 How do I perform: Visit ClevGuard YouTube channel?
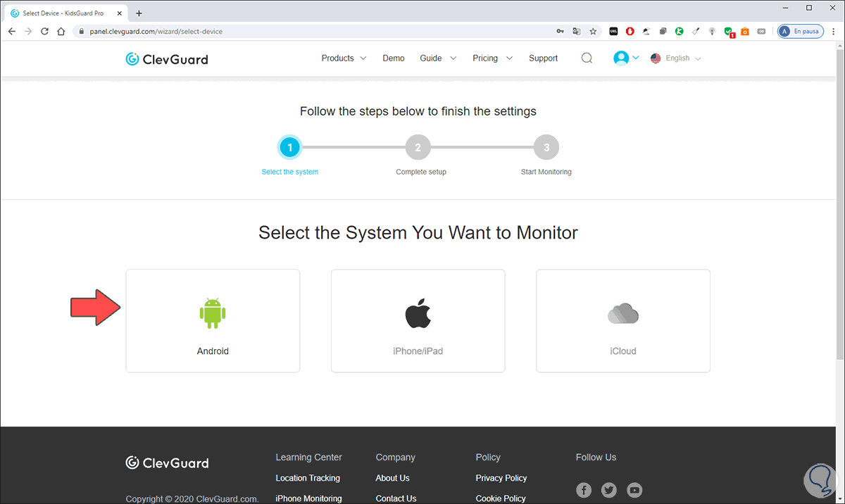[x=634, y=490]
